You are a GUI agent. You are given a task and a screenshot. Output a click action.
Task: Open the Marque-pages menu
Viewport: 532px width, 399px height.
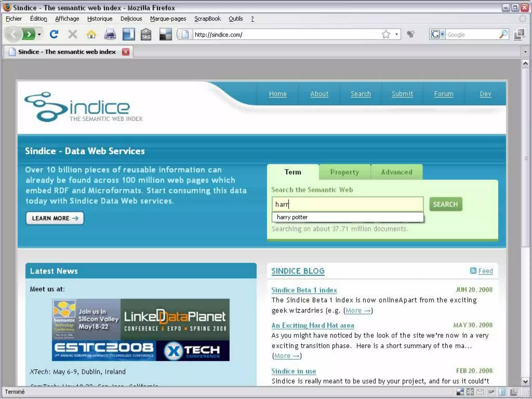click(x=168, y=19)
